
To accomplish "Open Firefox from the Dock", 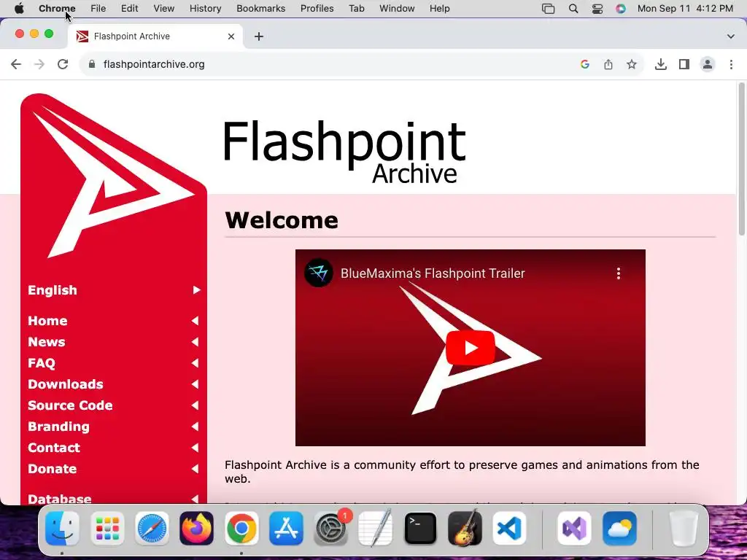I will [x=197, y=528].
